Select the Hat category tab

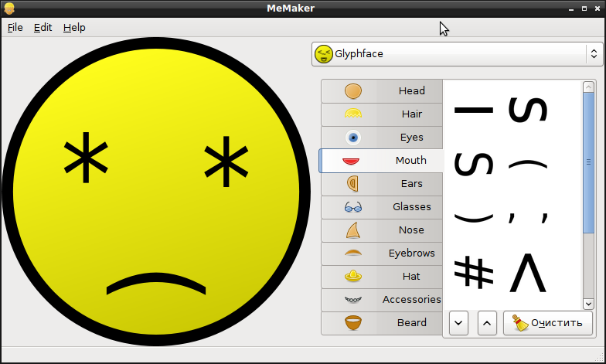coord(382,277)
